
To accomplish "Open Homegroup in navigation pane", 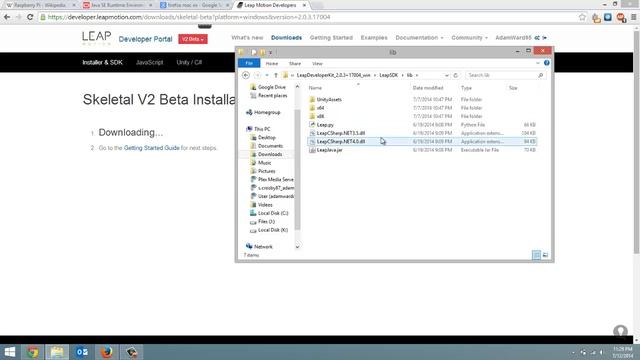I will point(267,112).
